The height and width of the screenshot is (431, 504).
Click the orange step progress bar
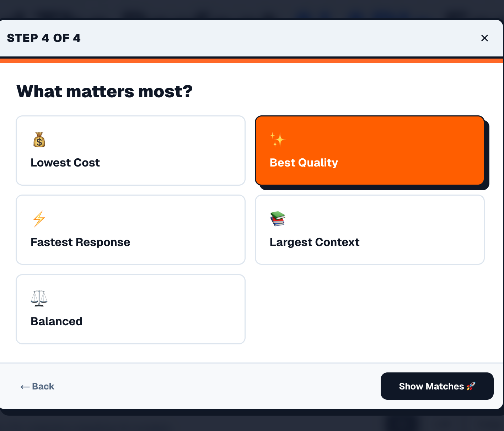[x=252, y=61]
